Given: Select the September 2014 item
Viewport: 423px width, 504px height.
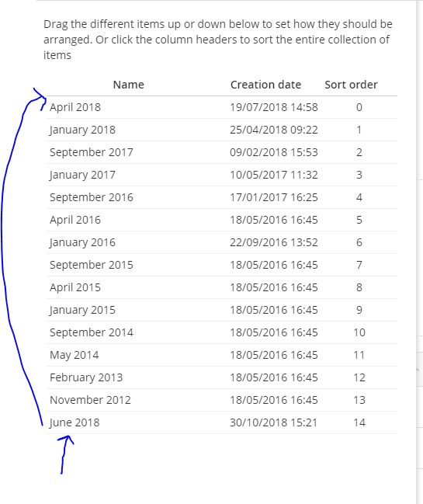Looking at the screenshot, I should pyautogui.click(x=222, y=332).
